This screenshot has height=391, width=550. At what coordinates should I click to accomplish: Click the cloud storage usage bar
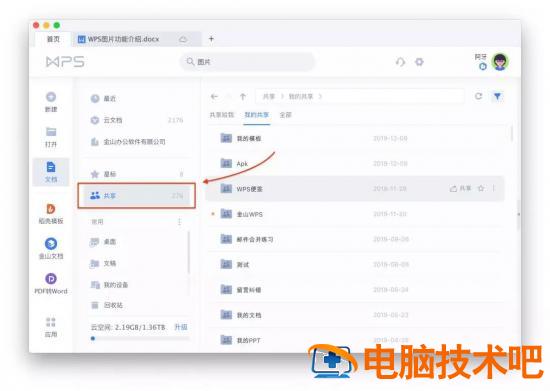point(140,338)
